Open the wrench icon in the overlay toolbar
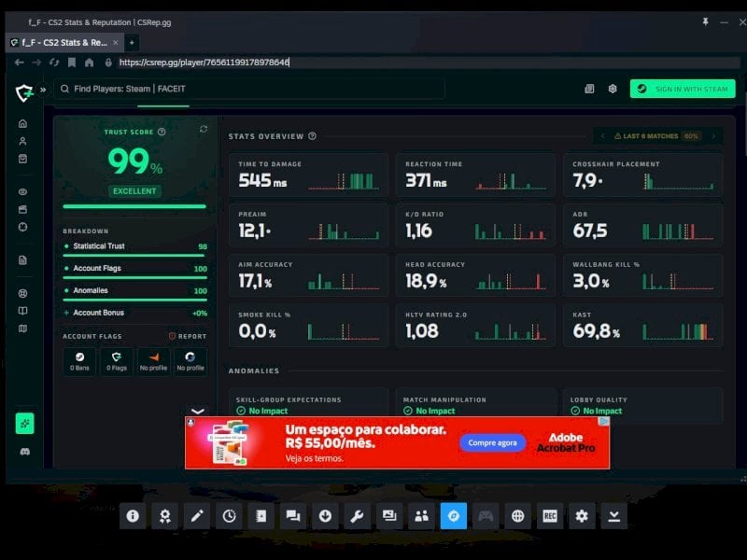 tap(358, 516)
